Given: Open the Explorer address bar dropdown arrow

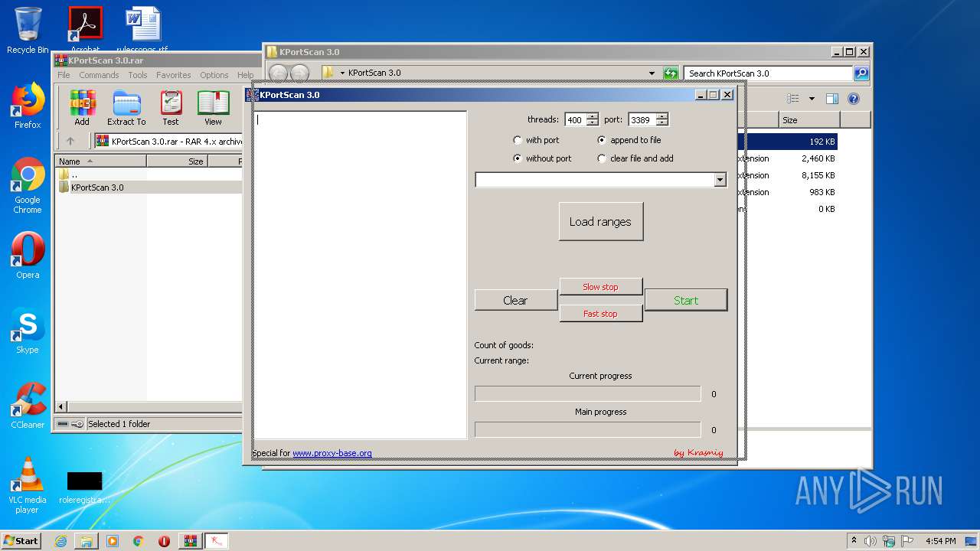Looking at the screenshot, I should click(x=652, y=73).
